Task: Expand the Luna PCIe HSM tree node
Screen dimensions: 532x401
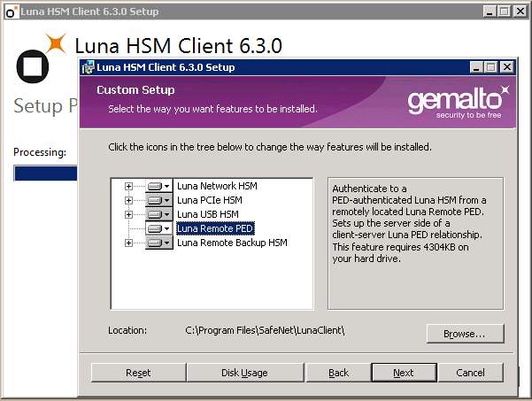Action: [129, 200]
